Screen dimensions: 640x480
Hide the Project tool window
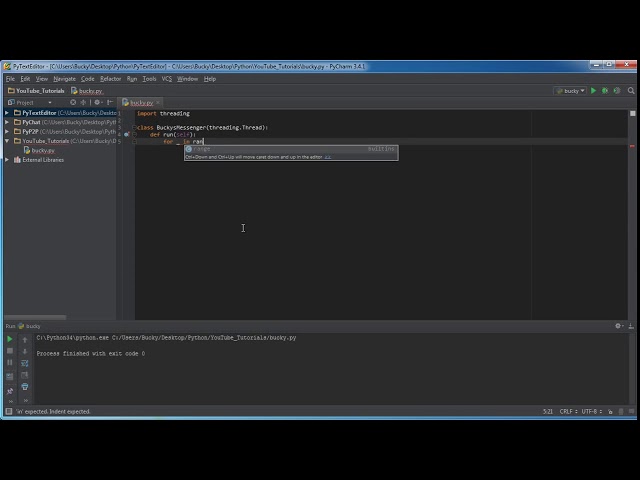click(x=110, y=102)
